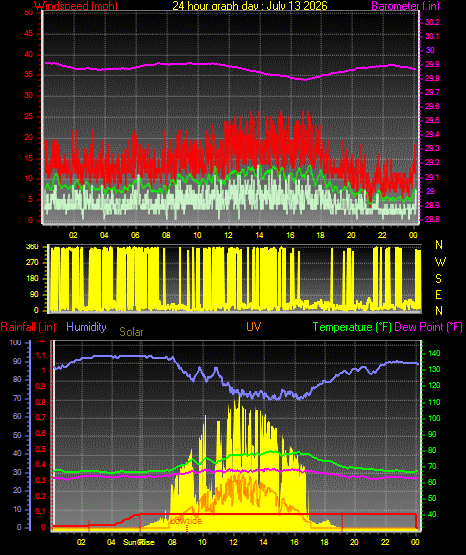The height and width of the screenshot is (555, 466).
Task: Click the Barometer (.in) axis title
Action: pos(405,6)
